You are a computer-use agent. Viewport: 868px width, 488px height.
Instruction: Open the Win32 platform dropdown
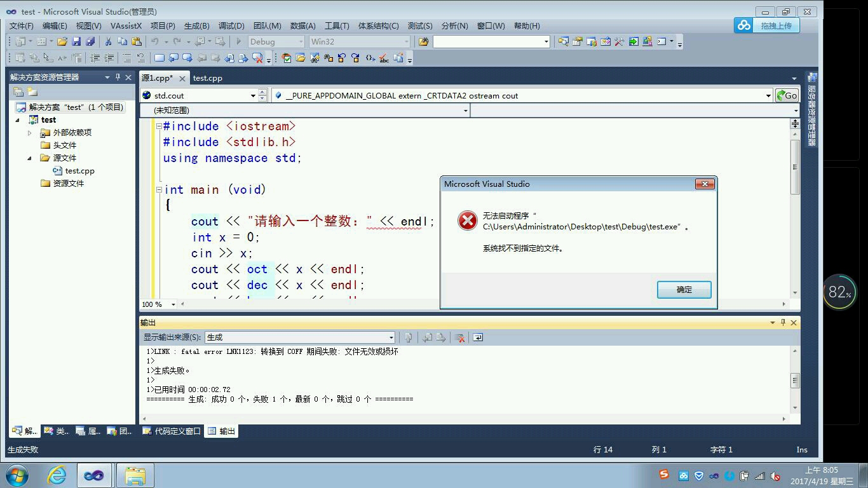click(406, 41)
